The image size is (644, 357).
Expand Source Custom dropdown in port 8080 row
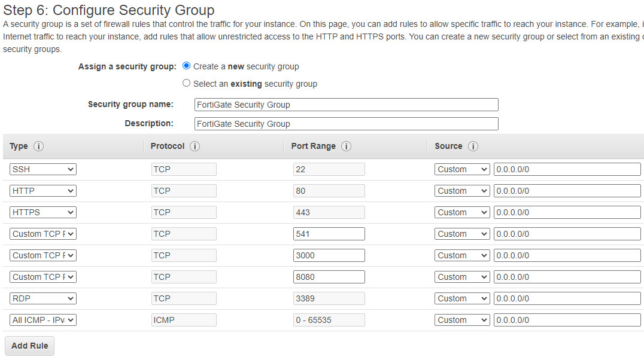[462, 277]
